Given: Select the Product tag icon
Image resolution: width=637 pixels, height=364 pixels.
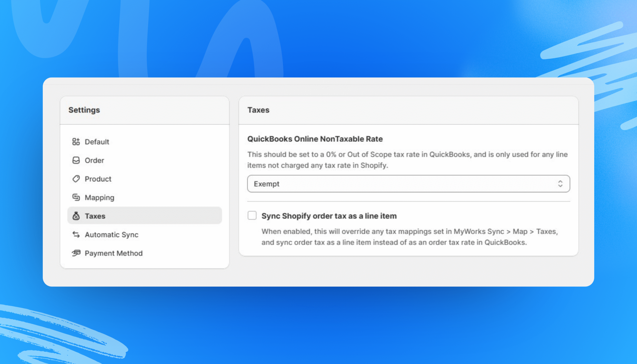Looking at the screenshot, I should [76, 179].
